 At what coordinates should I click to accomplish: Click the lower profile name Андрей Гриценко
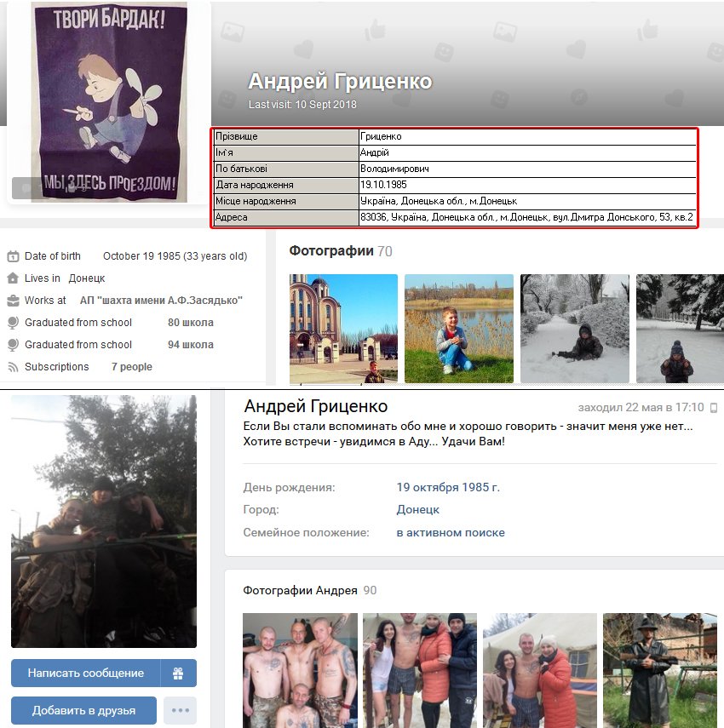pos(316,406)
